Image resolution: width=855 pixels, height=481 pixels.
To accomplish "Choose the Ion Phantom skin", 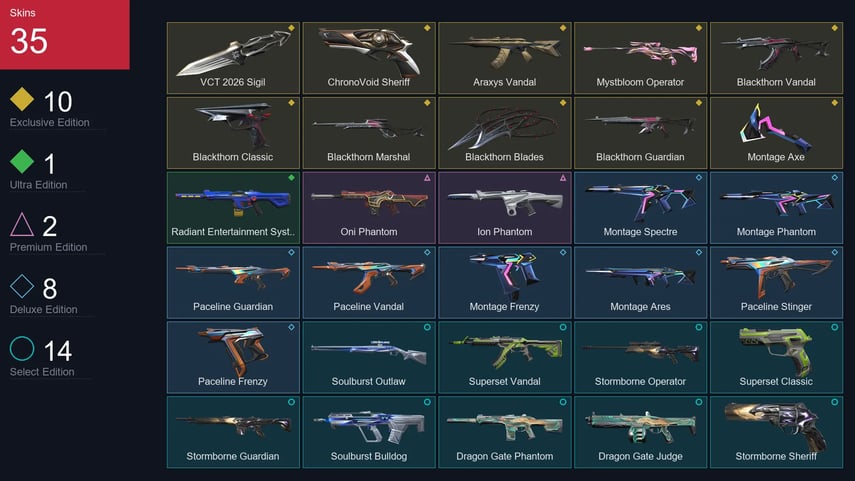I will click(x=504, y=207).
